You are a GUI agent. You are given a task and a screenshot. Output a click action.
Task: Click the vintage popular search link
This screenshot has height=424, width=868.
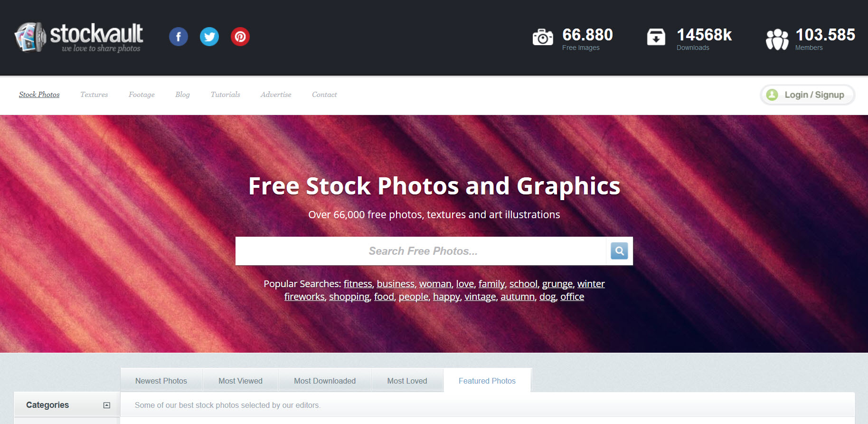(480, 297)
